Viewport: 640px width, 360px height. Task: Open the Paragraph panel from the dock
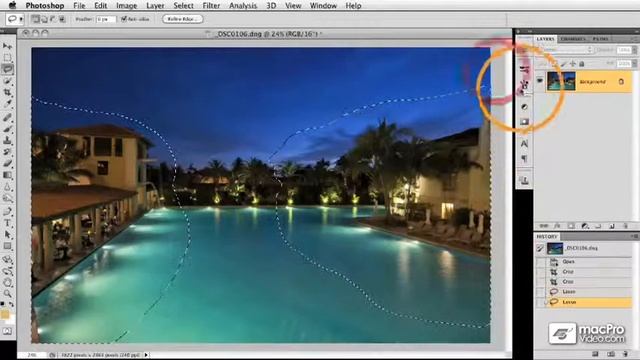click(x=524, y=158)
